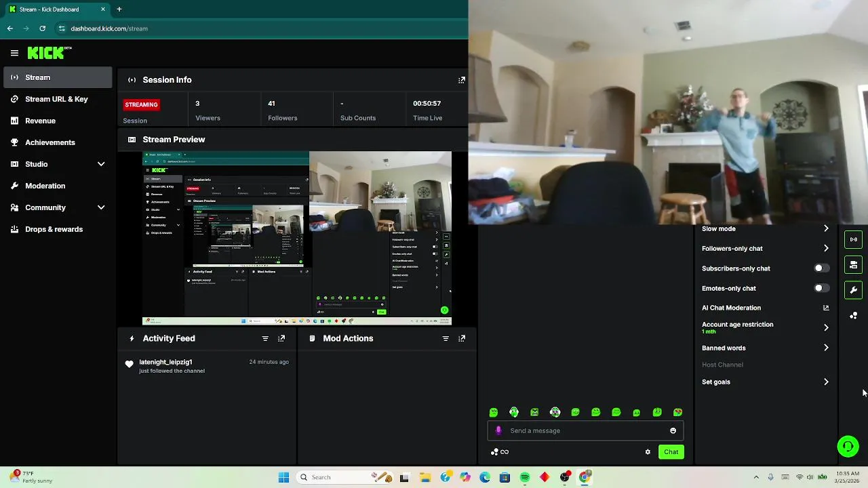Screen dimensions: 868x488
Task: Open Account age restriction settings
Action: coord(766,327)
